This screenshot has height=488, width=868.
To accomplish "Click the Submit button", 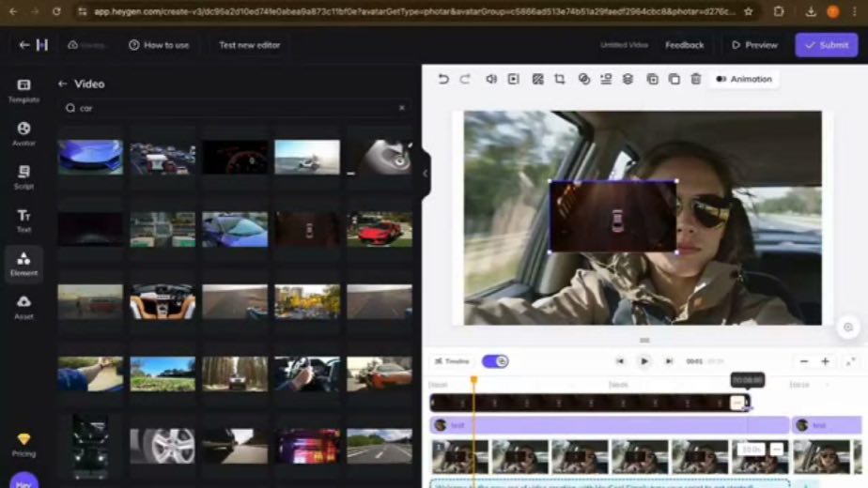I will pos(827,45).
